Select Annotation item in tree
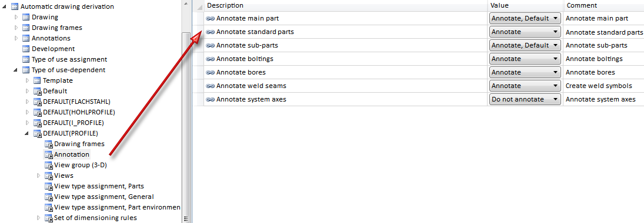 point(72,154)
